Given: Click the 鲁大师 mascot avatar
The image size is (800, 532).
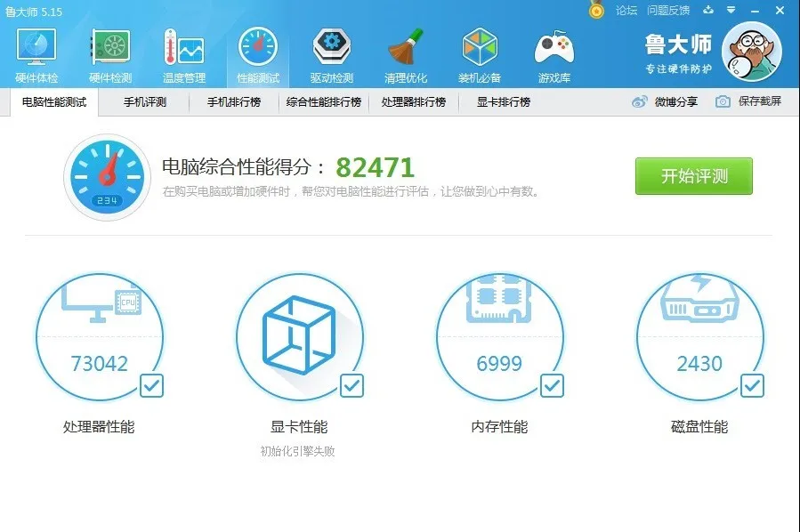Looking at the screenshot, I should pyautogui.click(x=752, y=52).
